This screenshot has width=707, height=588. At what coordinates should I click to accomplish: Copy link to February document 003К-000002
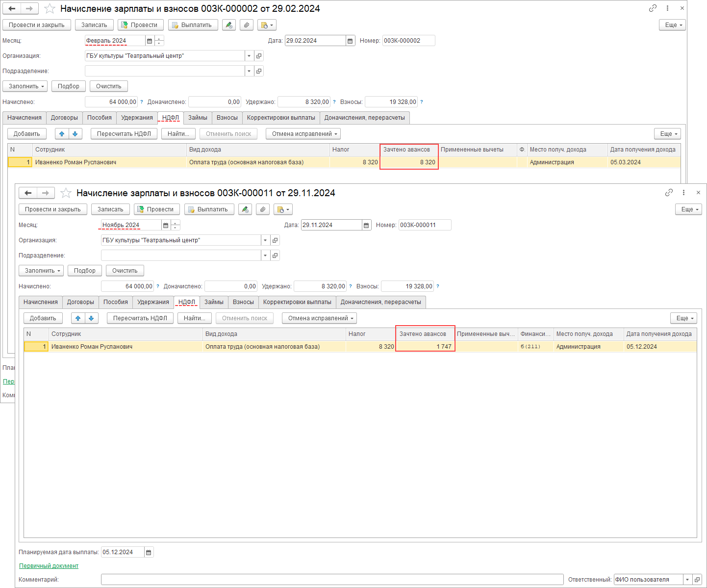pos(653,8)
